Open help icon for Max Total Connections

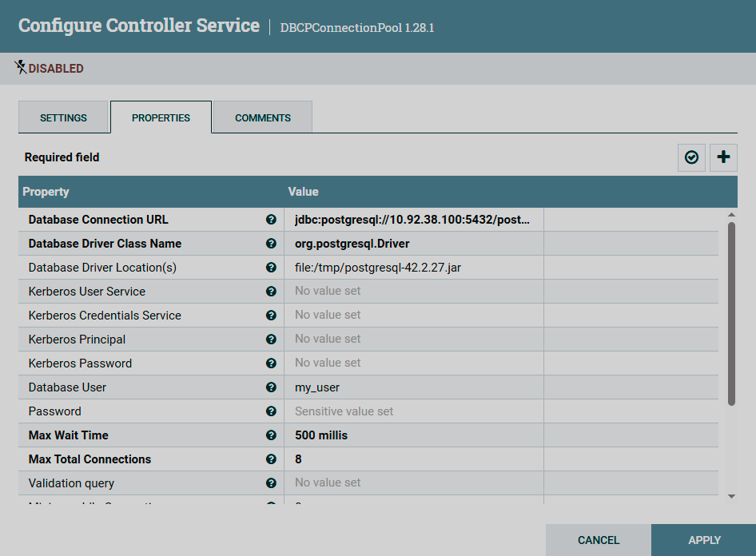271,459
